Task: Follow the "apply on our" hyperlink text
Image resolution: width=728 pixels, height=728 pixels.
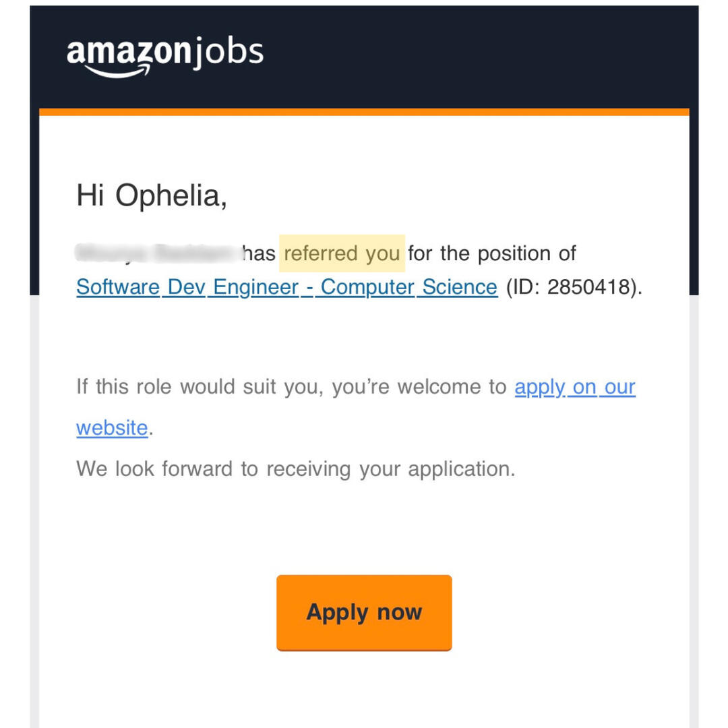Action: click(575, 387)
